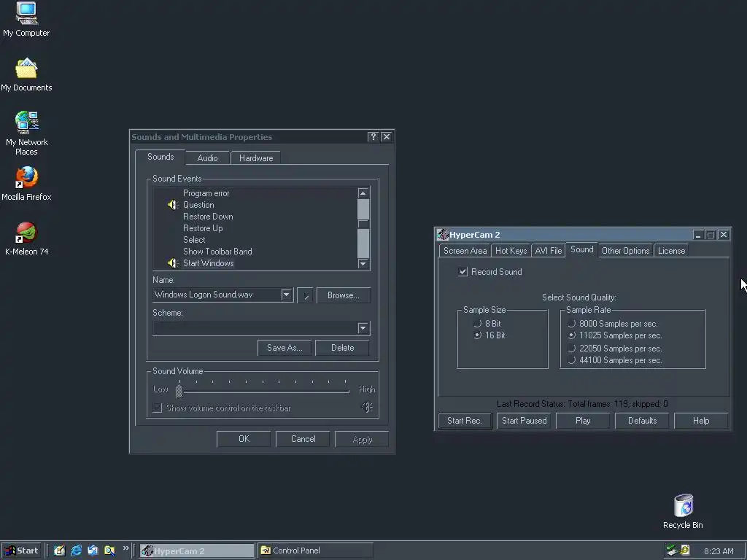Click the Start Paused button
This screenshot has height=560, width=747.
coord(524,421)
